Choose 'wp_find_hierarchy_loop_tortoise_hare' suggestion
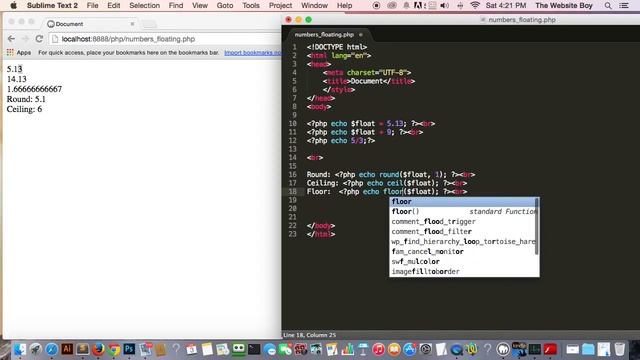Image resolution: width=640 pixels, height=360 pixels. point(463,242)
